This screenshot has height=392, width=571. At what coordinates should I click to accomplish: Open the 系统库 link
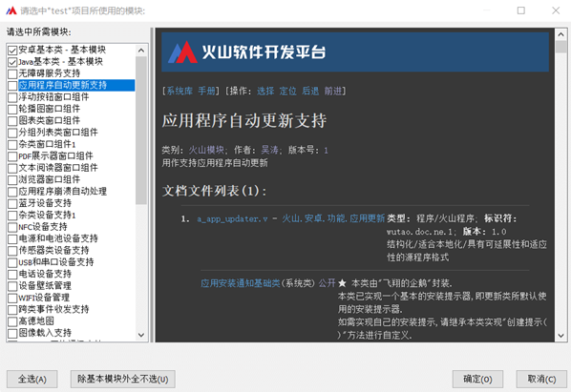pos(180,91)
